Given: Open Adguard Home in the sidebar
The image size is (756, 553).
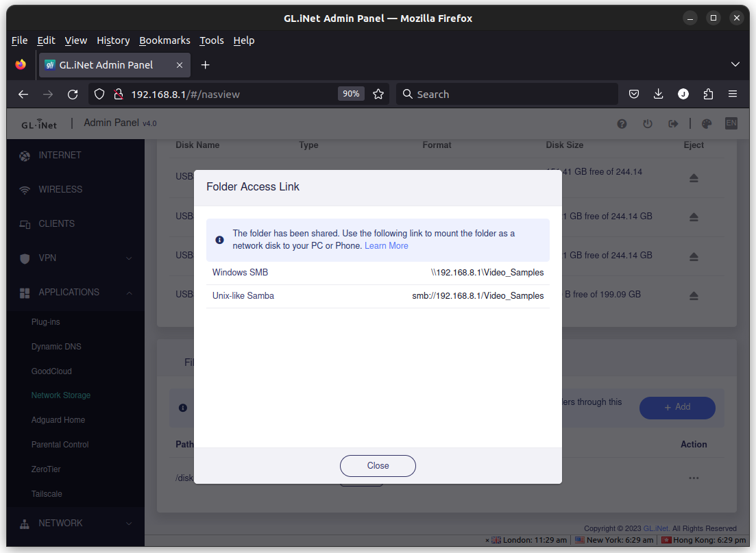Looking at the screenshot, I should tap(58, 420).
